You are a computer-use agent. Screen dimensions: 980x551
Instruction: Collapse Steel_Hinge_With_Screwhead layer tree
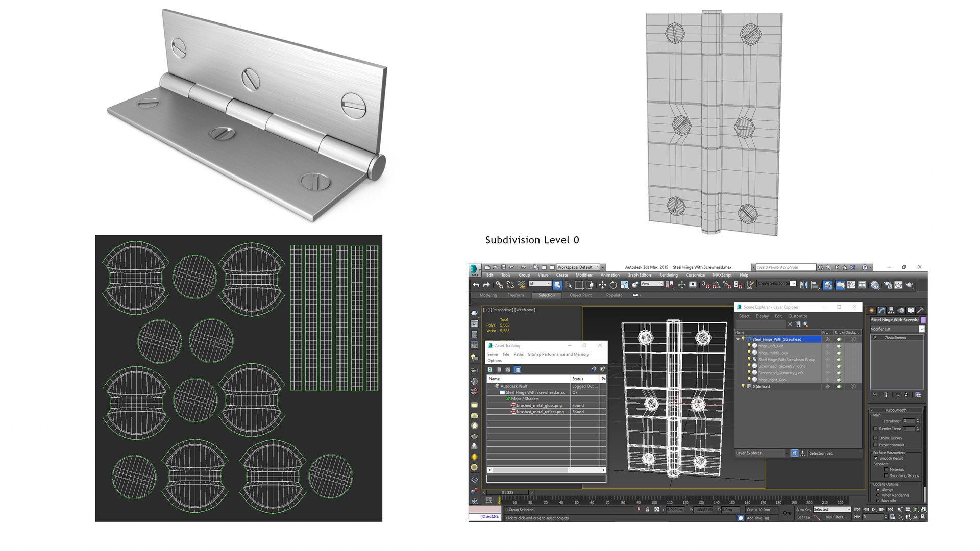(738, 339)
